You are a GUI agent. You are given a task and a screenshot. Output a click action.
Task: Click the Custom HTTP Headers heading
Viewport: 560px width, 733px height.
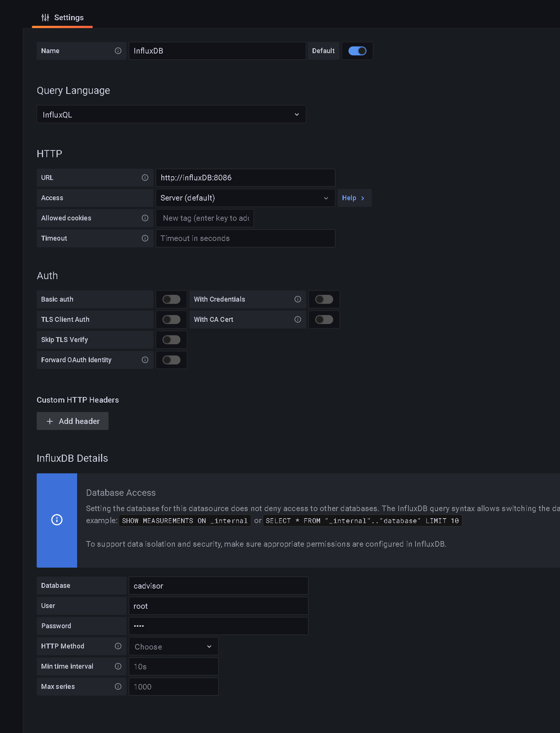coord(78,400)
